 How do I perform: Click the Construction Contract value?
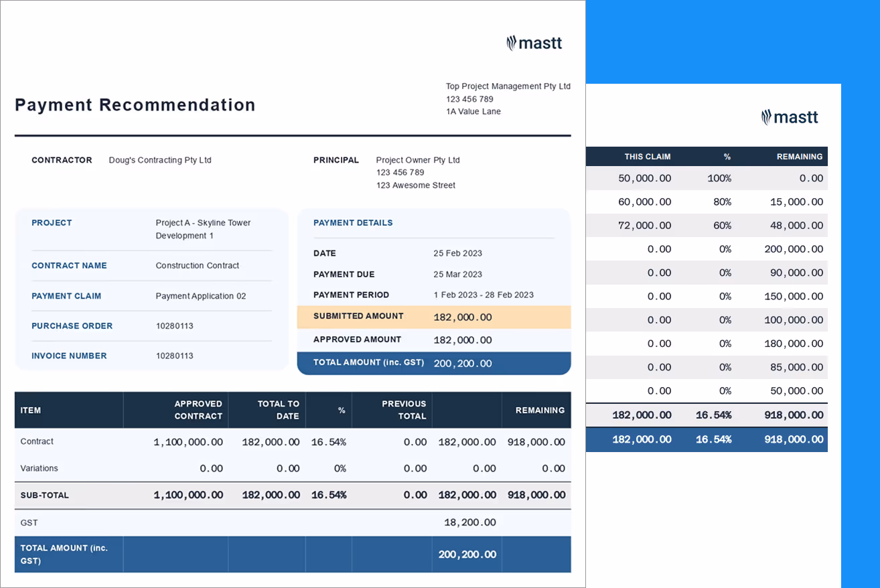click(198, 266)
